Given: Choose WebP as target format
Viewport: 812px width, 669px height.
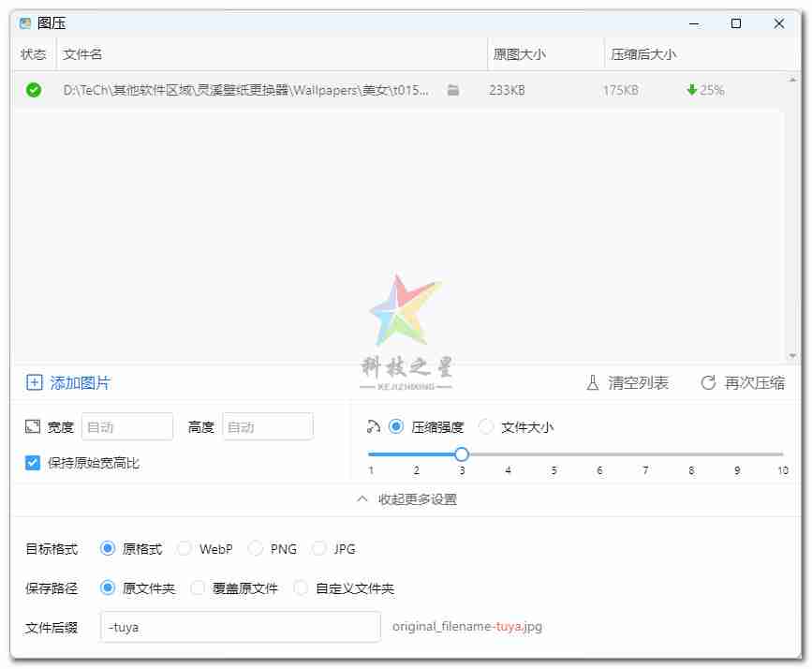Looking at the screenshot, I should tap(185, 548).
